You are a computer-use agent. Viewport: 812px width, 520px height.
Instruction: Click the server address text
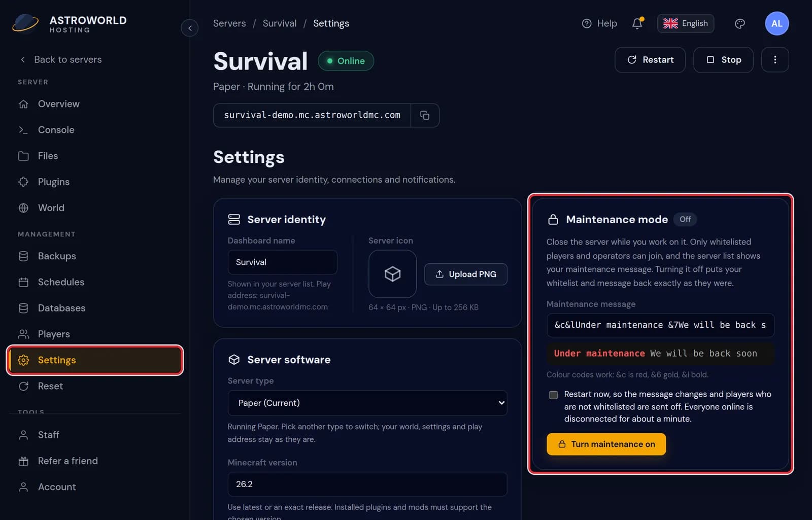[312, 115]
